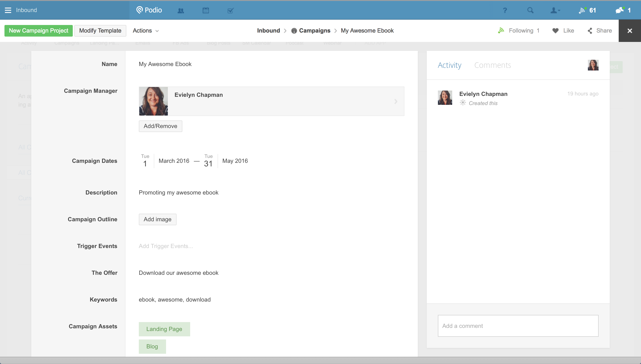641x364 pixels.
Task: Toggle Following for this item
Action: pos(518,31)
